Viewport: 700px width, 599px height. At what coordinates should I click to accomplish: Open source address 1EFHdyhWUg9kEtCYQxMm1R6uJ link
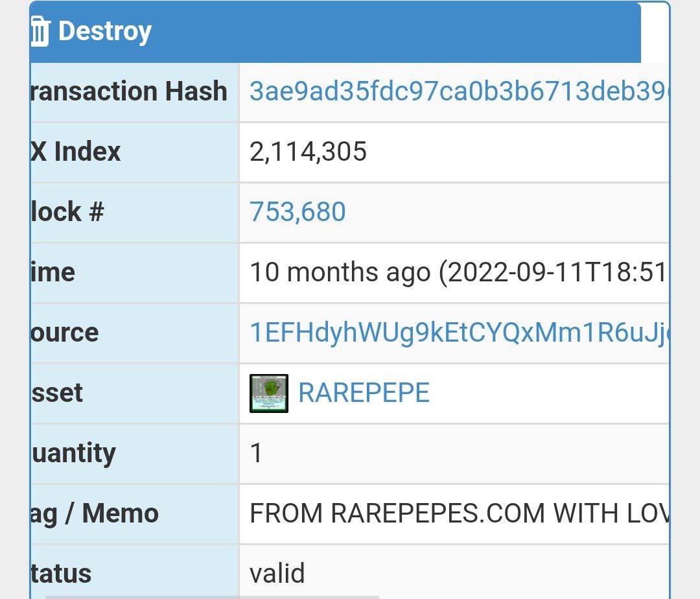coord(459,333)
